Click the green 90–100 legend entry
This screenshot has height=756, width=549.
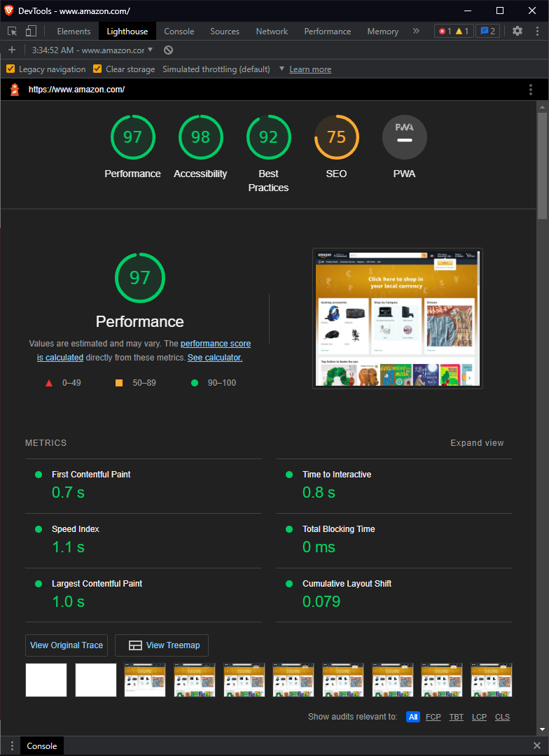coord(214,383)
